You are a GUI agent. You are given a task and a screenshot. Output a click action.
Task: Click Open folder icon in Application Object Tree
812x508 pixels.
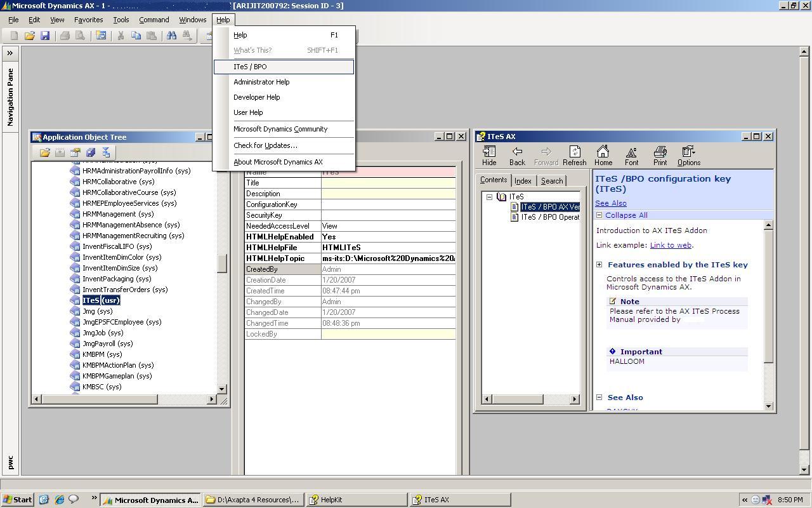point(44,152)
